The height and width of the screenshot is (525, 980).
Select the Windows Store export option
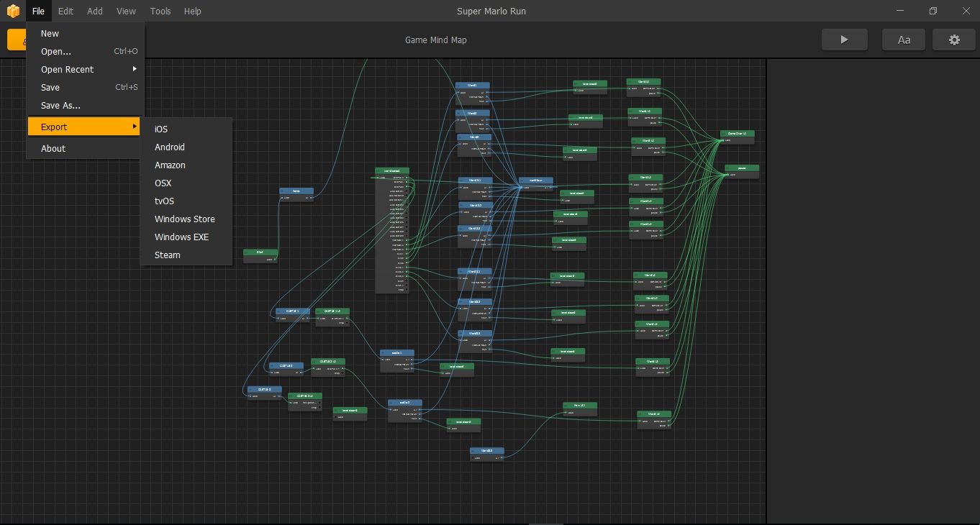[186, 219]
